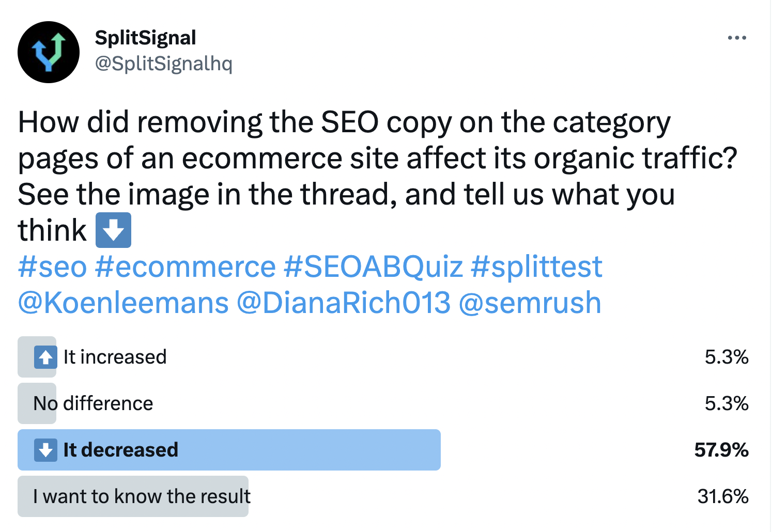Open the #seo hashtag

tap(52, 267)
